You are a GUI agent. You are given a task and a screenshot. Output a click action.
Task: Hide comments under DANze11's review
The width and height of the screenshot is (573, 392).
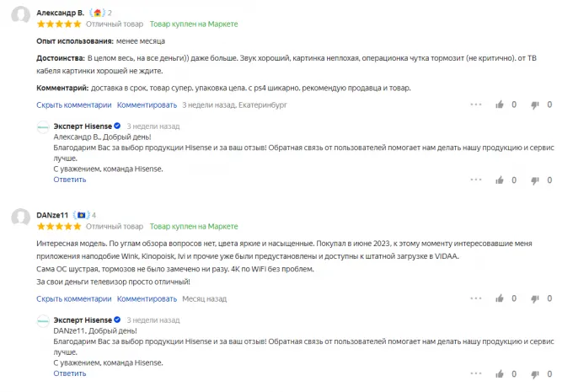click(73, 299)
